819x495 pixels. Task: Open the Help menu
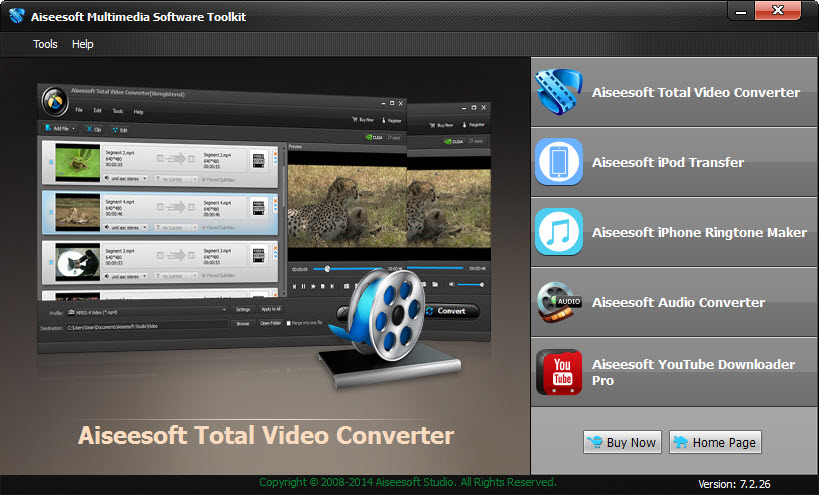(x=83, y=44)
